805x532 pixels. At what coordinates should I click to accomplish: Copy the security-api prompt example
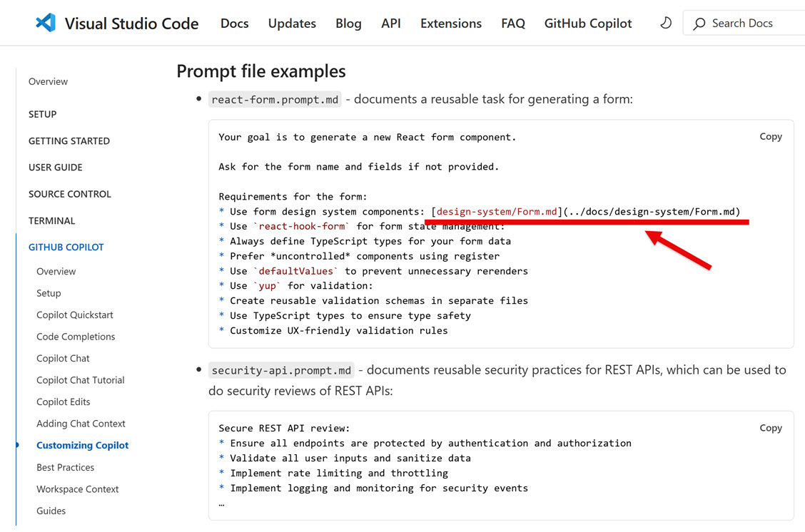771,428
